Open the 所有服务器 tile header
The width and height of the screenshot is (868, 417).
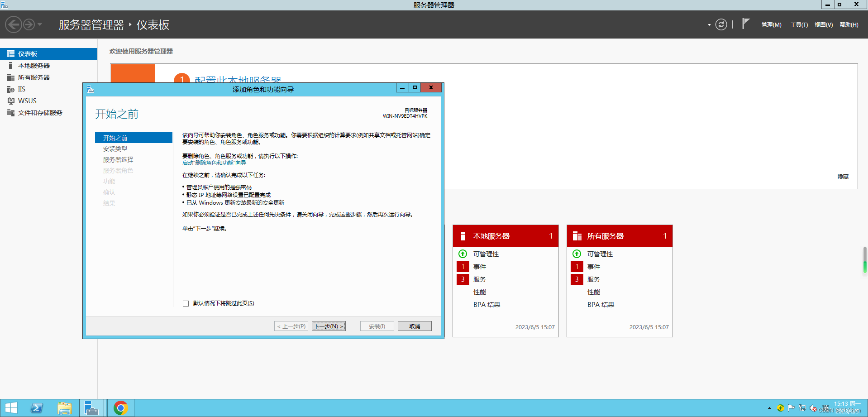point(620,236)
